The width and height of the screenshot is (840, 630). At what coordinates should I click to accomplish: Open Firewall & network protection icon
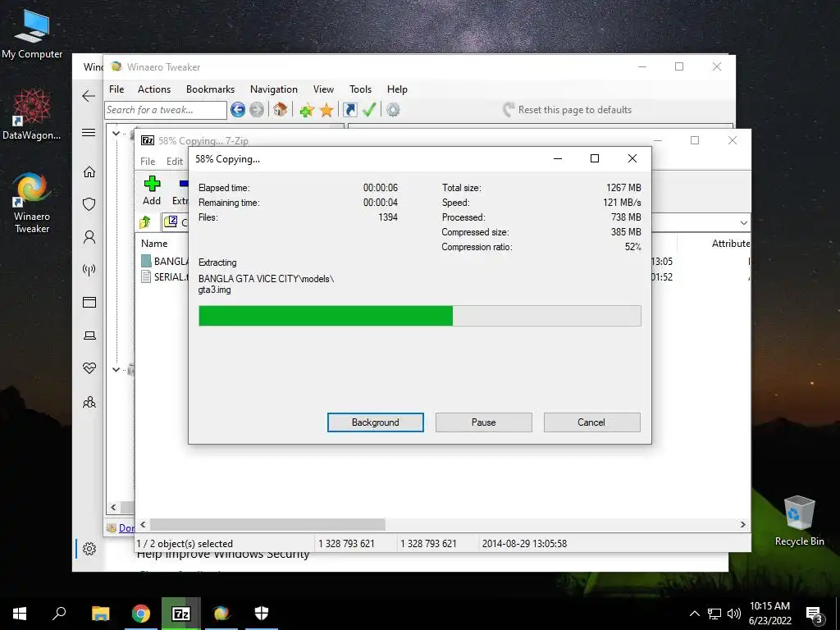(x=89, y=269)
